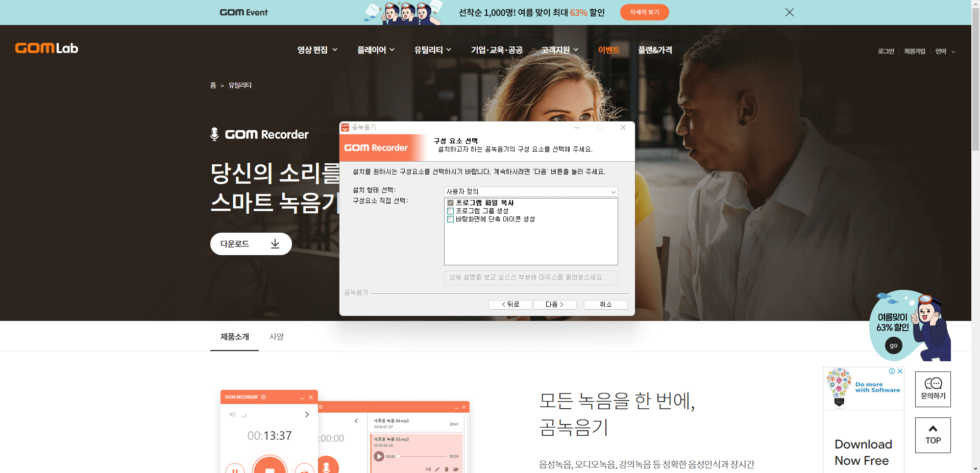The height and width of the screenshot is (473, 980).
Task: Click the microphone icon beside GOM Recorder title
Action: click(214, 134)
